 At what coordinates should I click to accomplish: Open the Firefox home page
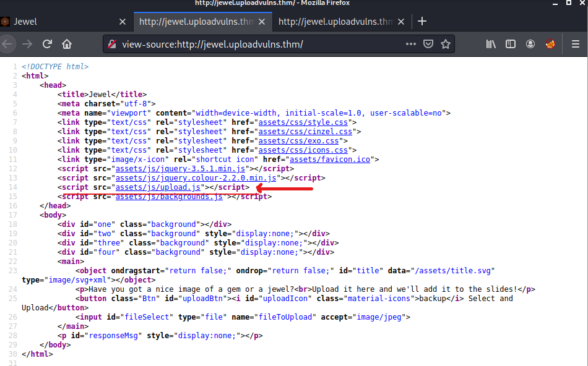[x=67, y=45]
